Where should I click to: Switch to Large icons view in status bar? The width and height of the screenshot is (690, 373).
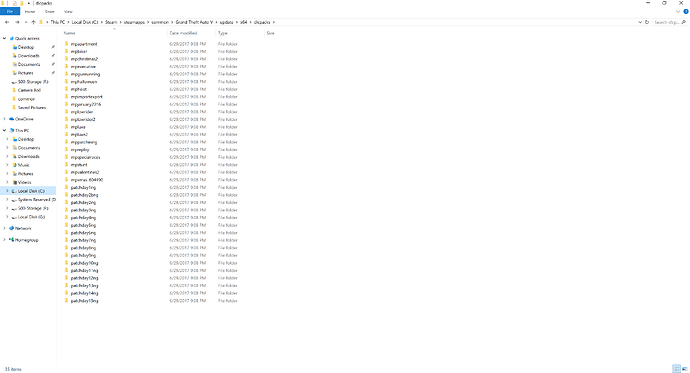tap(684, 369)
